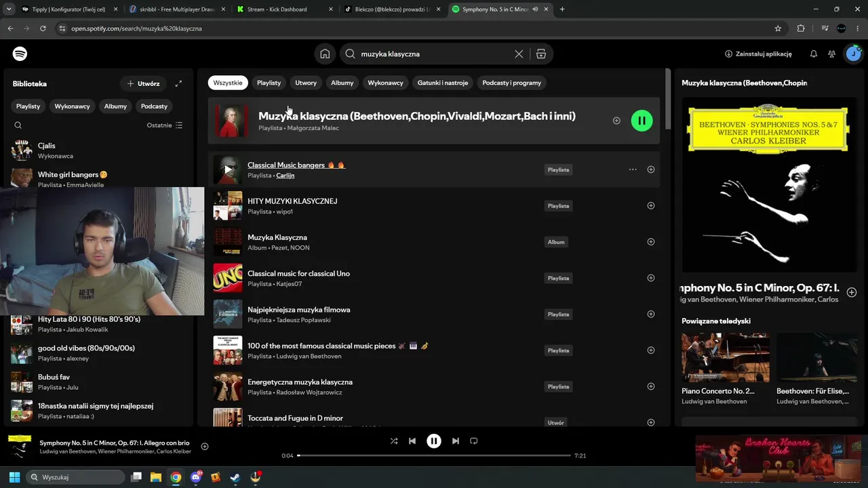Open the Carlijn profile link
The image size is (868, 488).
tap(285, 176)
